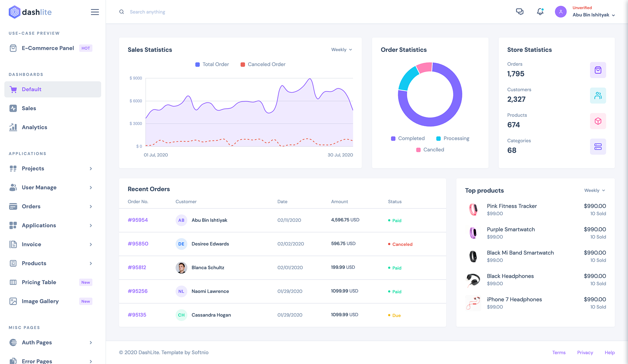Click the Customers people icon
Screen dimensions: 628x364
[x=598, y=96]
